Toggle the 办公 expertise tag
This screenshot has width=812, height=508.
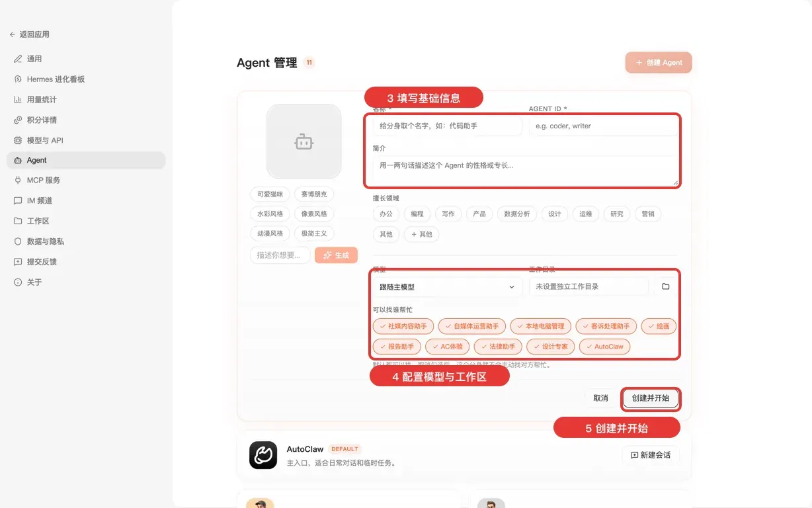(386, 214)
